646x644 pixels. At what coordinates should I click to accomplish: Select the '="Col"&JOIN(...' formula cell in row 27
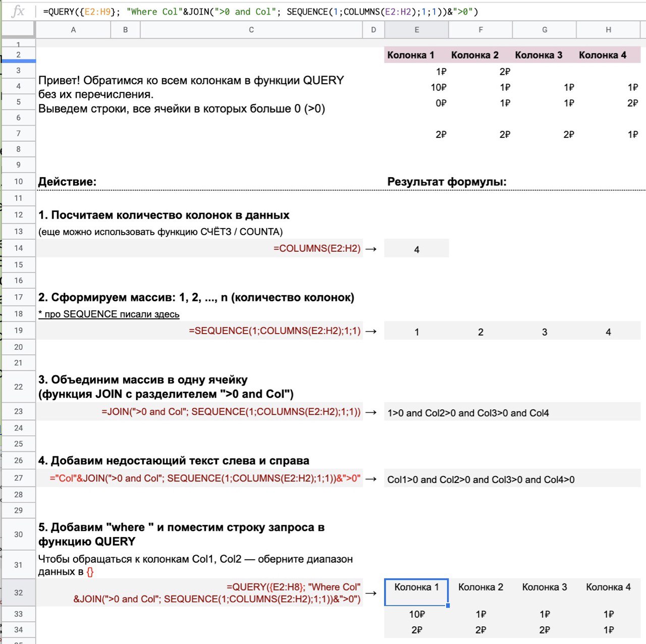pos(199,478)
